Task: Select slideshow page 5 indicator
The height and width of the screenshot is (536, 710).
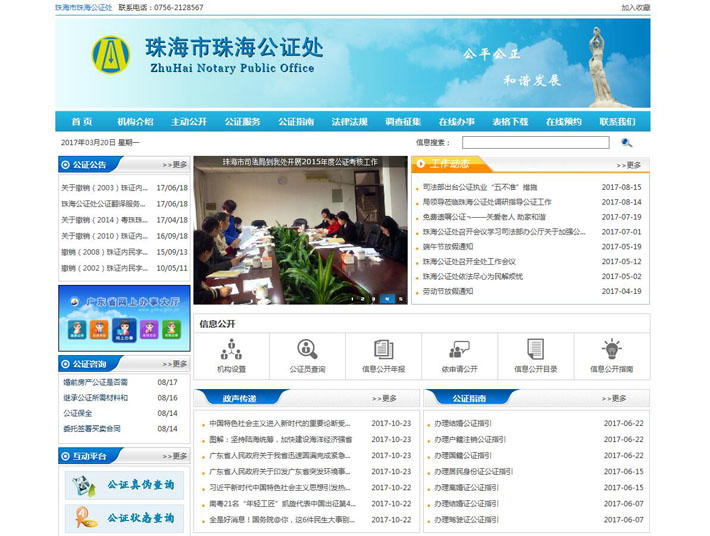Action: (x=401, y=299)
